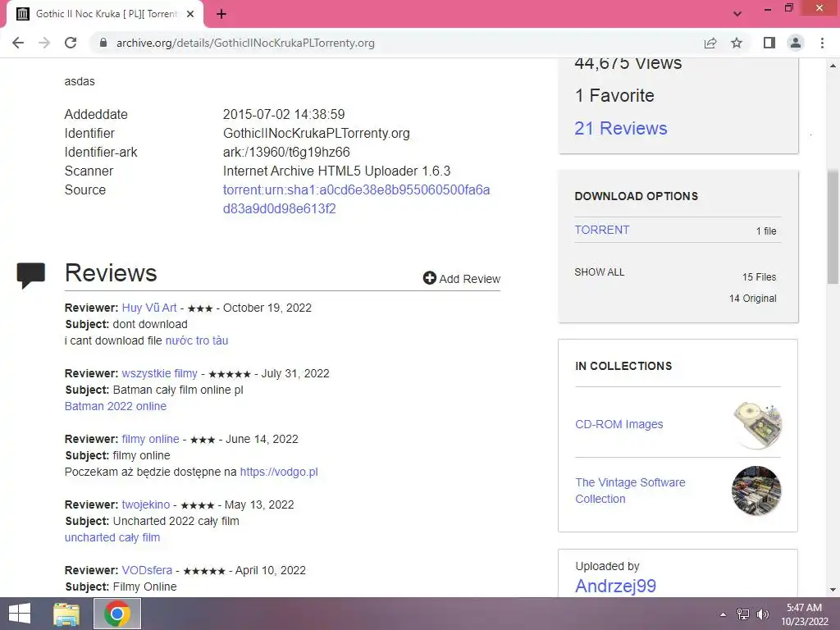The image size is (840, 630).
Task: Open the CD-ROM Images collection link
Action: [619, 424]
